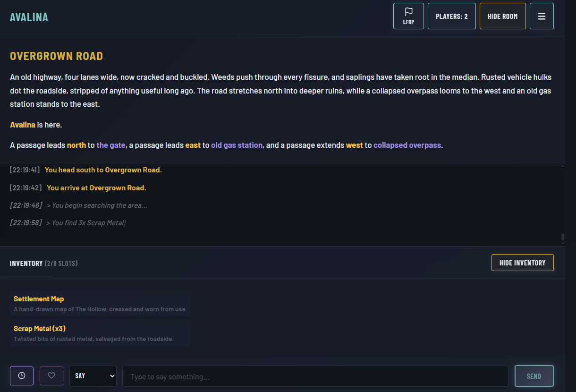
Task: Click the message input field
Action: point(315,376)
